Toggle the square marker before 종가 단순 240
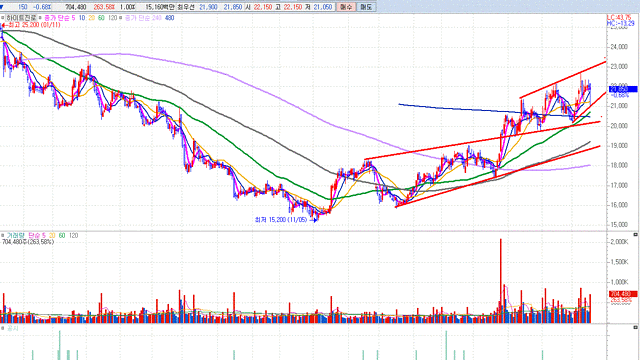The image size is (640, 360). 120,18
